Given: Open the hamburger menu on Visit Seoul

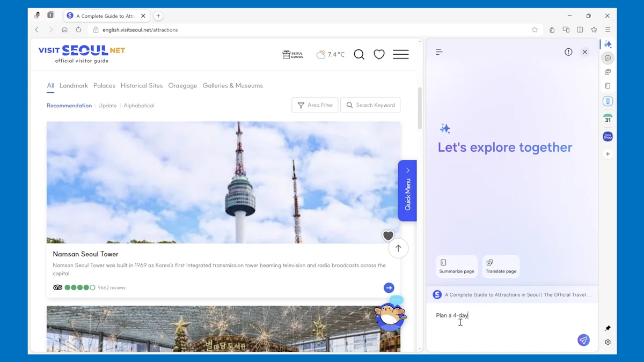Looking at the screenshot, I should tap(401, 54).
